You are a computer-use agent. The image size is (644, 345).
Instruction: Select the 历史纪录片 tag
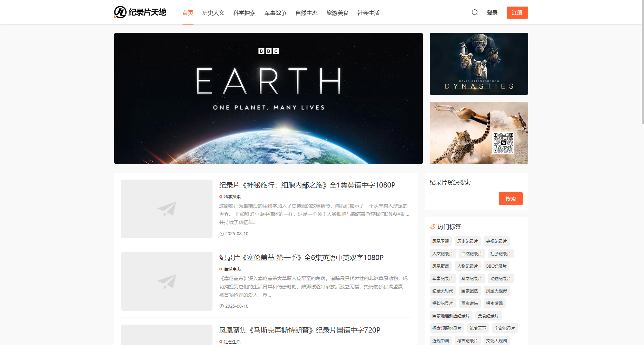tap(467, 241)
